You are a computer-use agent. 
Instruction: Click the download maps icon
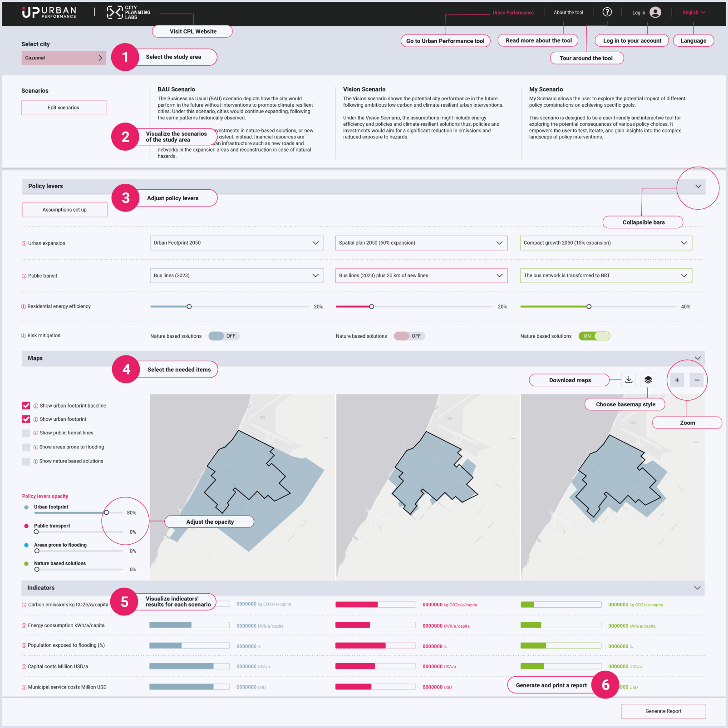tap(629, 380)
